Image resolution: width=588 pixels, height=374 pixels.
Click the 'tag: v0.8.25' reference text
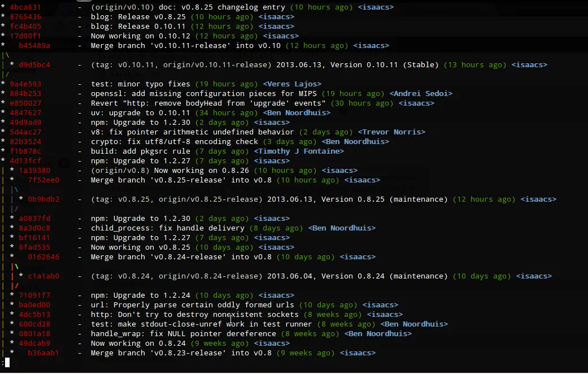(x=122, y=199)
